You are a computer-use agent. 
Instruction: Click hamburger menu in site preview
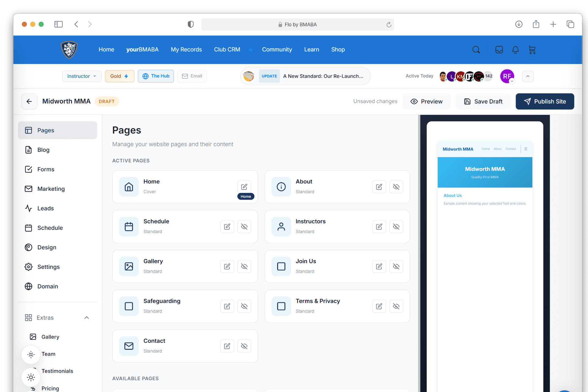(x=526, y=149)
